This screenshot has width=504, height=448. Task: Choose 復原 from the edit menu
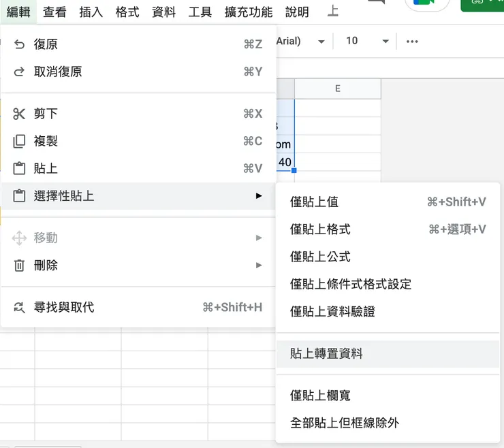138,44
